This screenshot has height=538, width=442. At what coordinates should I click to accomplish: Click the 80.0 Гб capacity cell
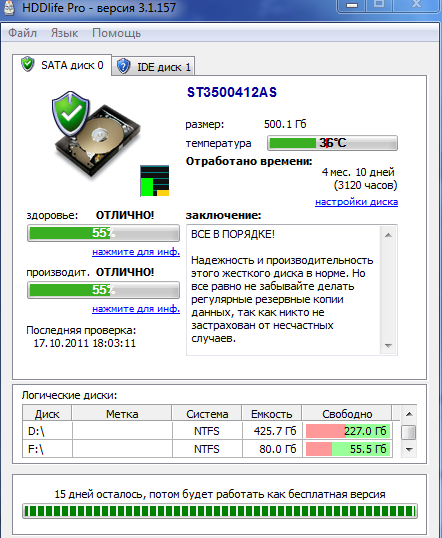click(x=272, y=449)
